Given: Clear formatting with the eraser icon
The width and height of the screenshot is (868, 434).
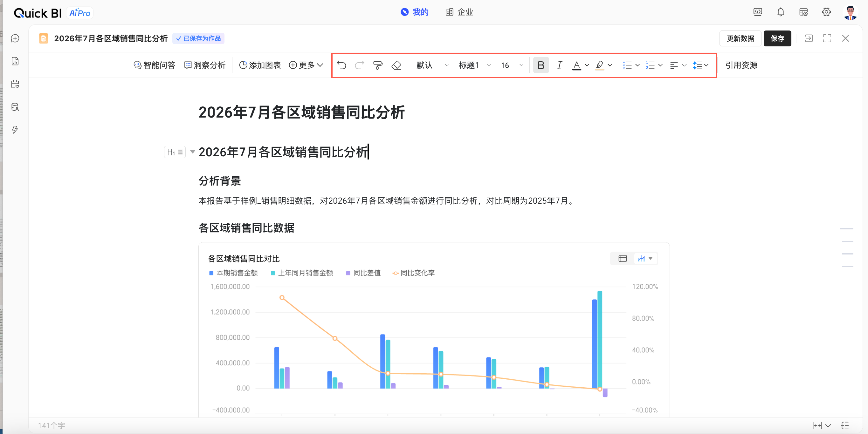Looking at the screenshot, I should click(x=396, y=65).
